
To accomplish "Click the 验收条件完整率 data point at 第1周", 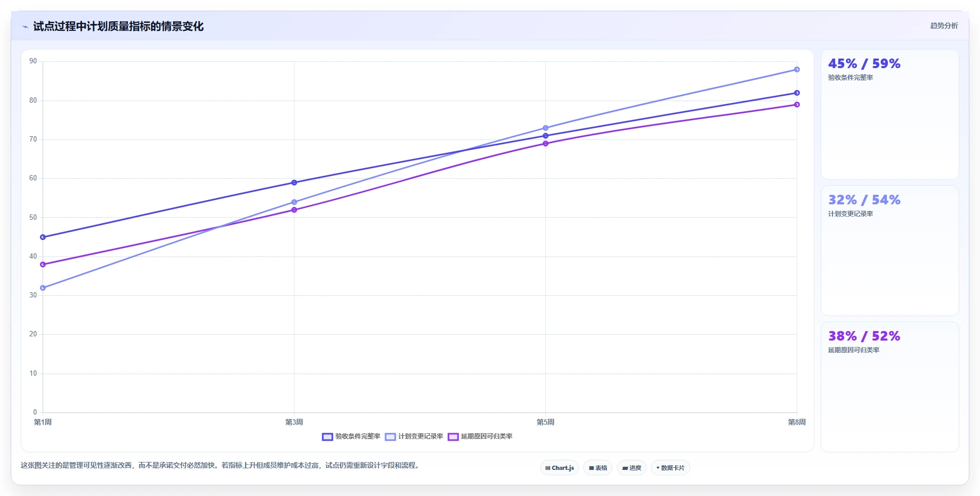I will (43, 237).
